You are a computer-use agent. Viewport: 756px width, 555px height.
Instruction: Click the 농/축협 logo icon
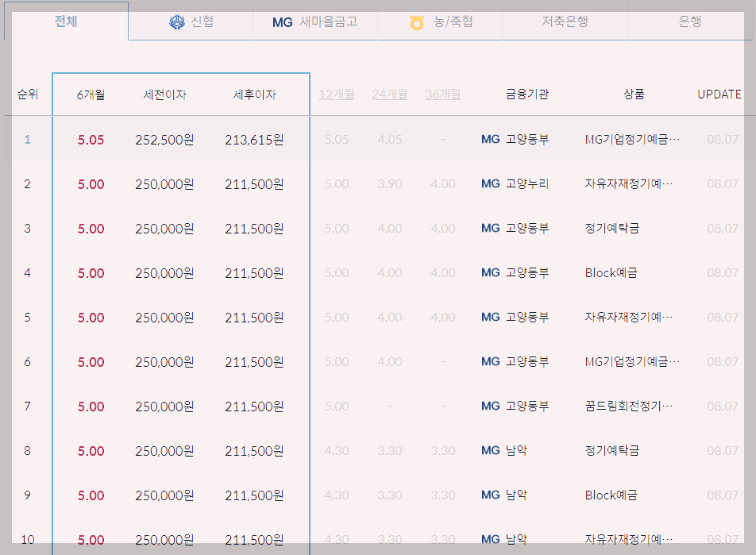pos(417,22)
